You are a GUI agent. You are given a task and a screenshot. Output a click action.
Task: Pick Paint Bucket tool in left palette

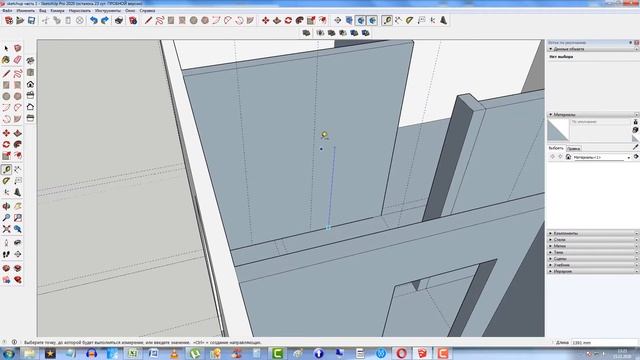6,60
